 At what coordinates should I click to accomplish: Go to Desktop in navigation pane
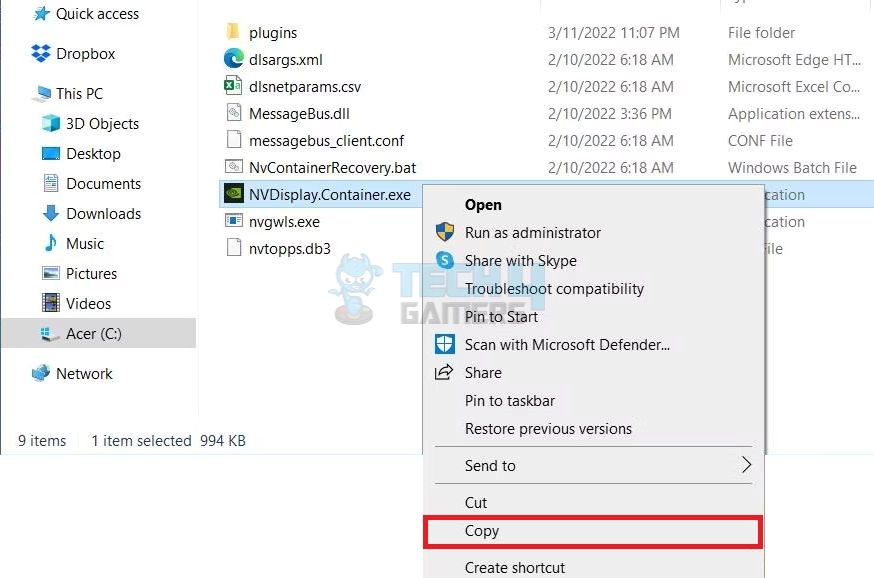pos(94,154)
